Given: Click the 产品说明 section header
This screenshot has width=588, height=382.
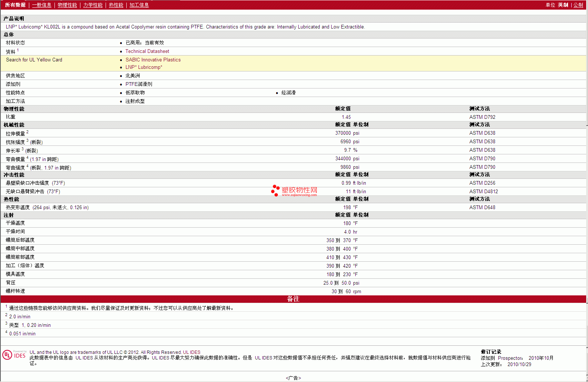Looking at the screenshot, I should pos(14,19).
